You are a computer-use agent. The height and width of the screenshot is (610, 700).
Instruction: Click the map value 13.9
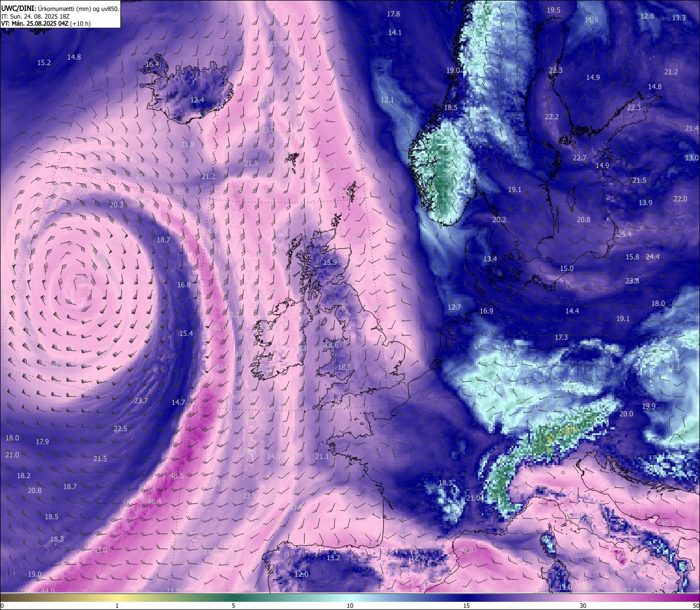click(645, 203)
